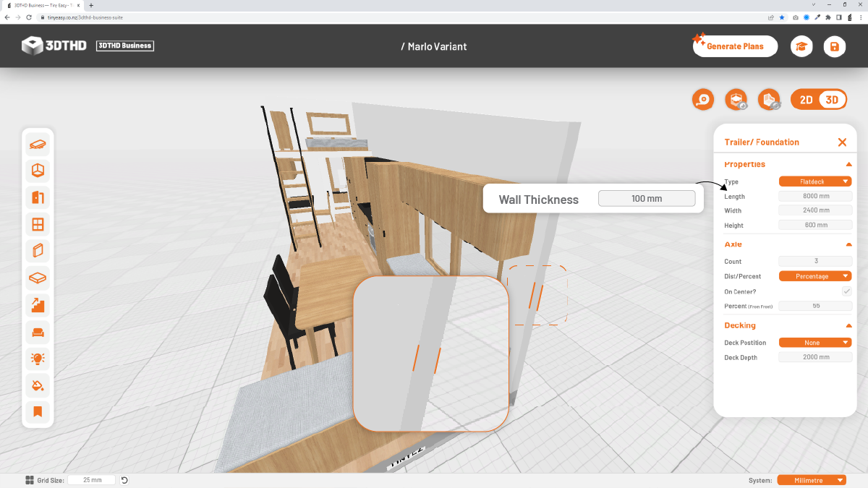Click the 3DTHD logo

(x=54, y=46)
